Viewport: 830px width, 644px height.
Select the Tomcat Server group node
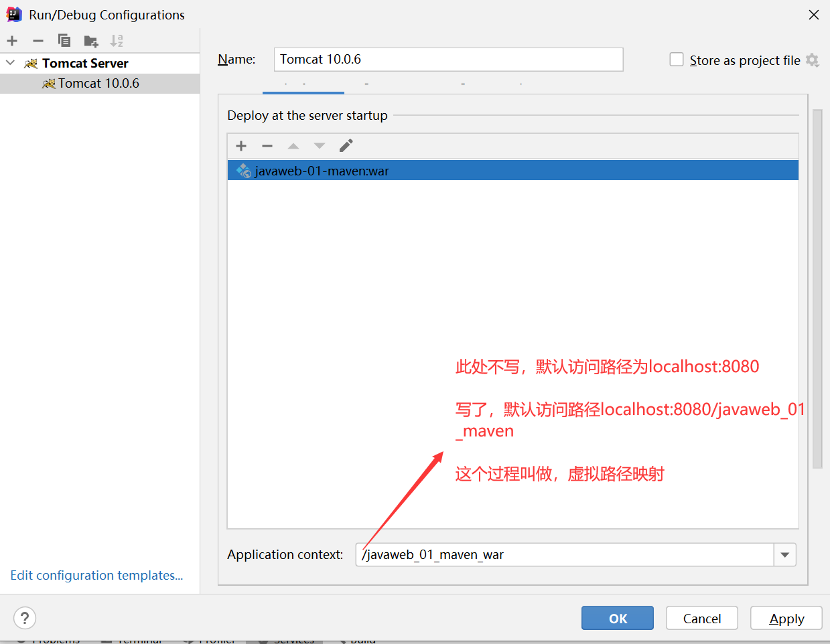100,64
